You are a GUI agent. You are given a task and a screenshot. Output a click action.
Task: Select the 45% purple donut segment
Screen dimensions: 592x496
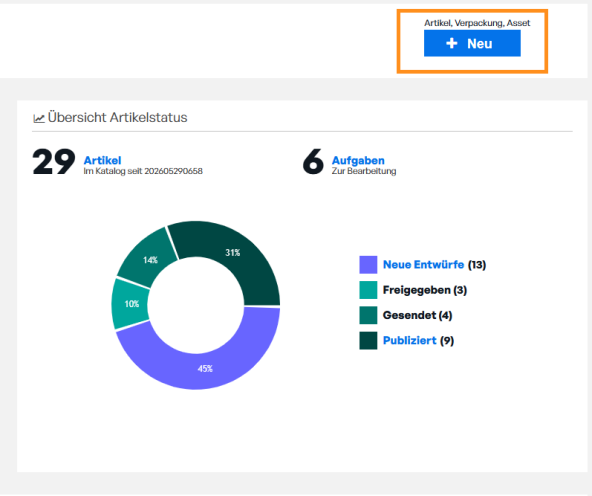(205, 368)
